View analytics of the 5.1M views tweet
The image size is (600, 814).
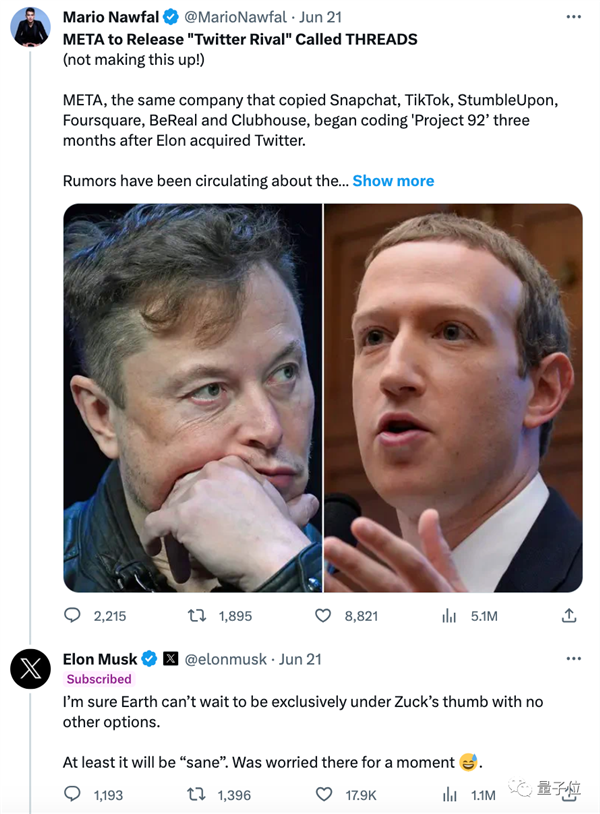tap(449, 616)
